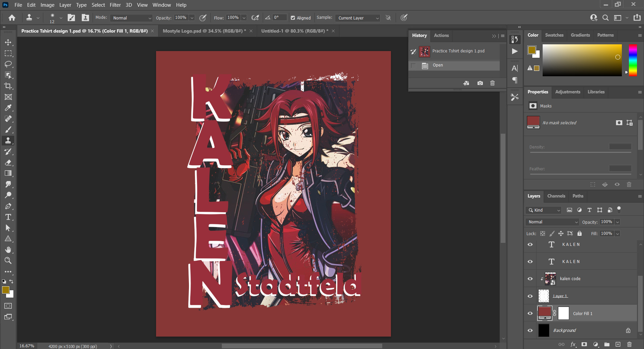Open the Filter menu
Screen dimensions: 644x349
115,5
